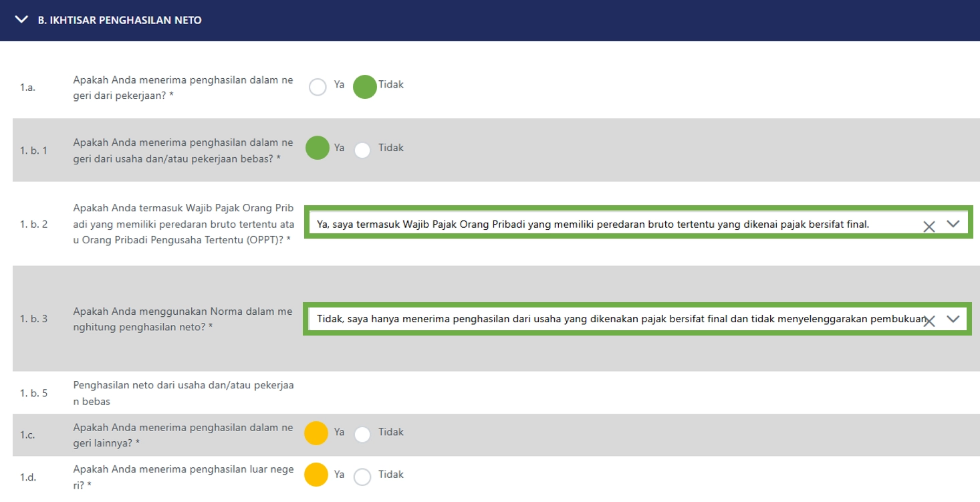Choose Tidak radio for question 1.c

(362, 434)
